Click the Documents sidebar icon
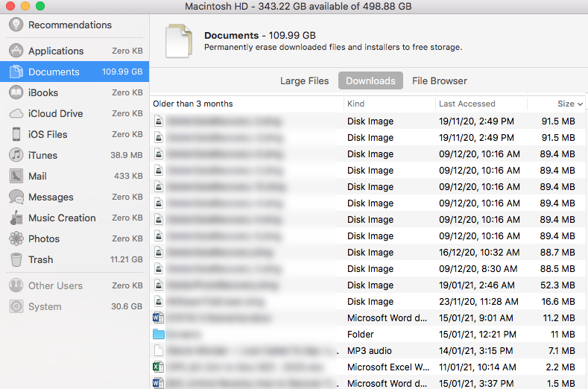The width and height of the screenshot is (588, 389). point(16,72)
